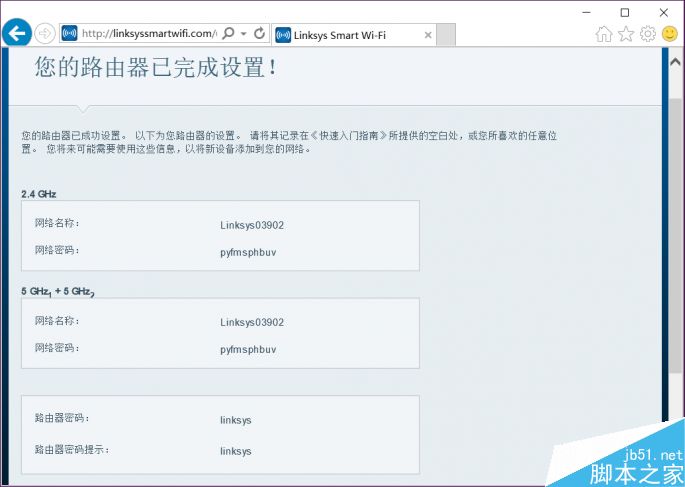Click the scrollbar up arrow
Viewport: 685px width, 487px height.
click(x=675, y=62)
